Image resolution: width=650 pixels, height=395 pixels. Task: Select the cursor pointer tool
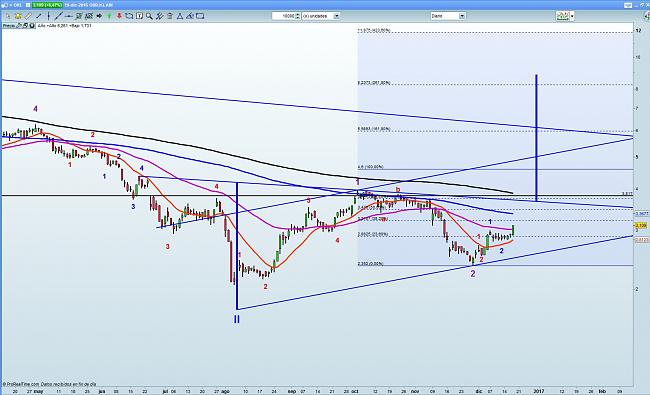(8, 16)
